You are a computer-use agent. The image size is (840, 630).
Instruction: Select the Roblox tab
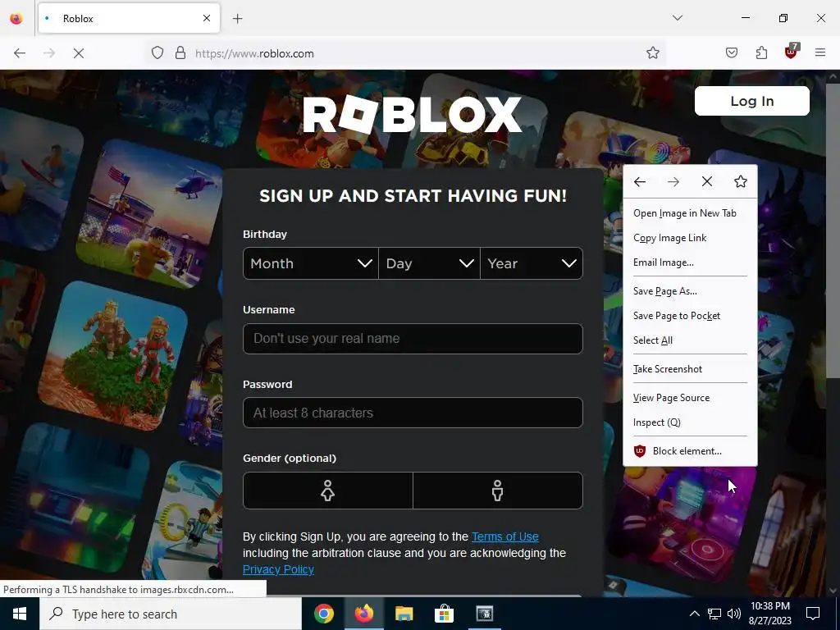click(129, 18)
